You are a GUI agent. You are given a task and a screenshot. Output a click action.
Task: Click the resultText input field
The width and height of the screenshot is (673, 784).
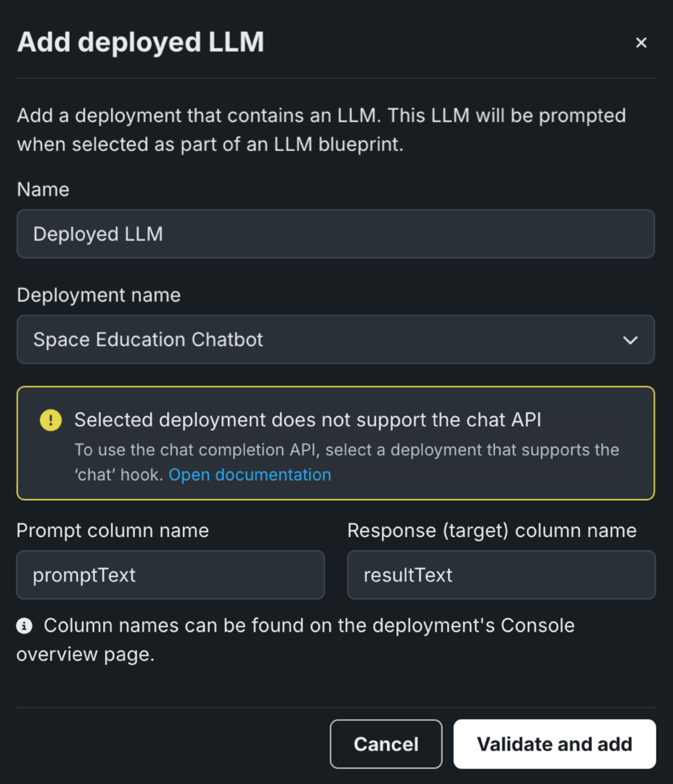pos(501,575)
